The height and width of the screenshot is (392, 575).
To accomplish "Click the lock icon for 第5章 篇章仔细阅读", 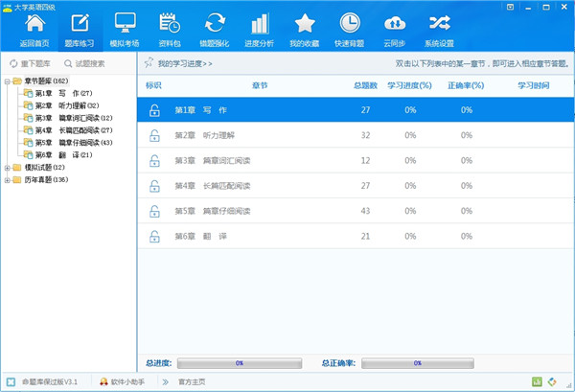I will (154, 211).
